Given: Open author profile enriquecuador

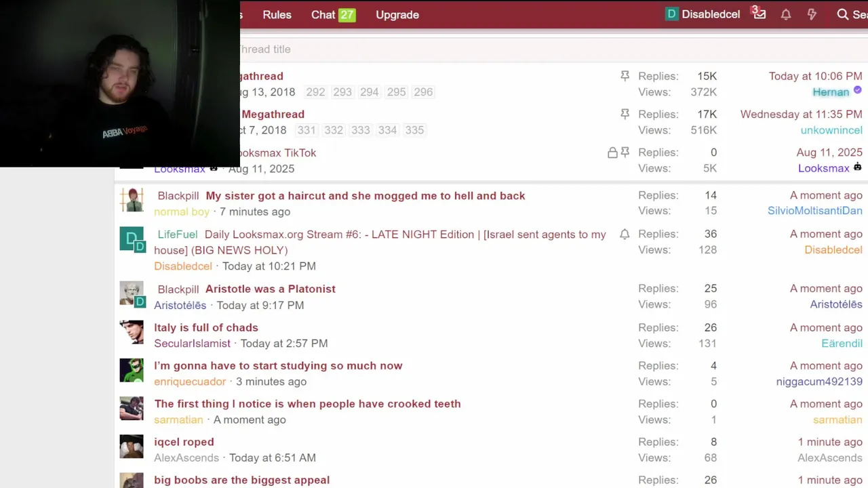Looking at the screenshot, I should point(189,382).
